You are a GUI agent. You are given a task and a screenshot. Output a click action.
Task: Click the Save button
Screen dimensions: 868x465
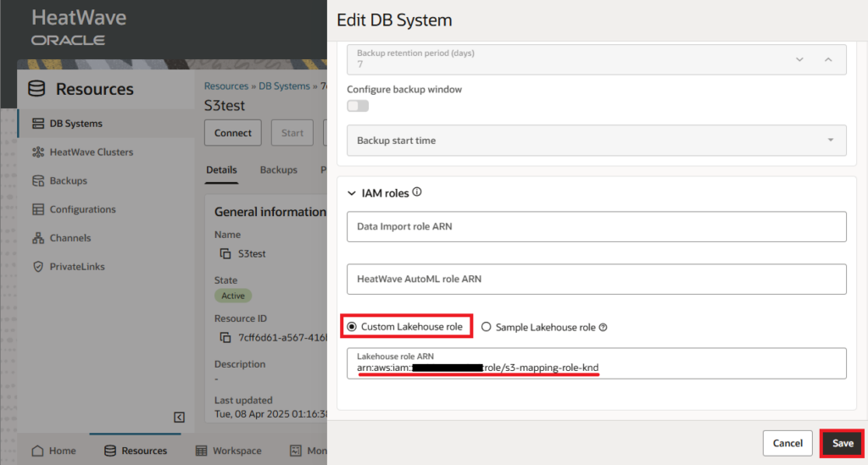843,444
